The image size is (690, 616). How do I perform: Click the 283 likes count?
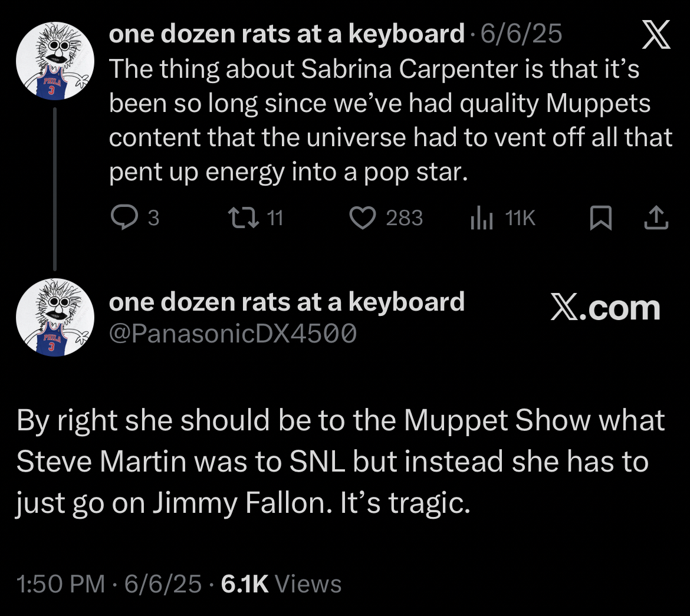(x=404, y=219)
